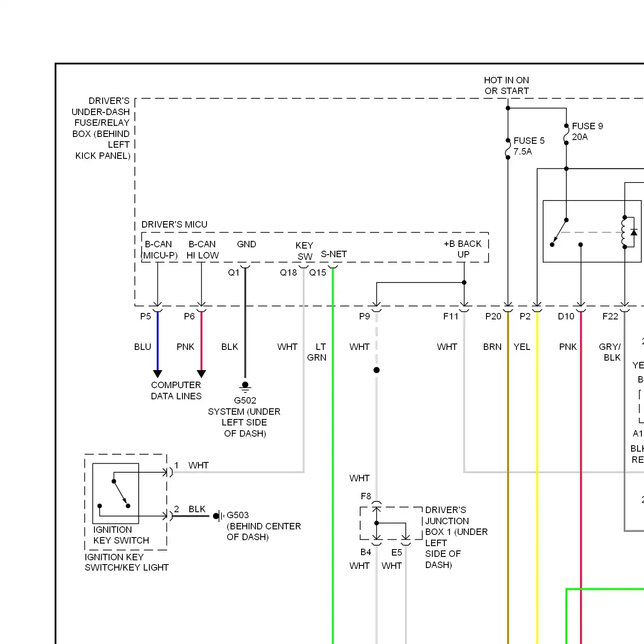
Task: Click the relay switch contact symbol
Action: click(566, 233)
